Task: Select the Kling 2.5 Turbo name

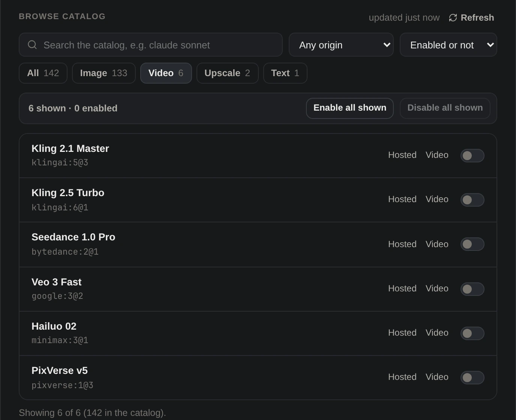Action: [x=68, y=193]
